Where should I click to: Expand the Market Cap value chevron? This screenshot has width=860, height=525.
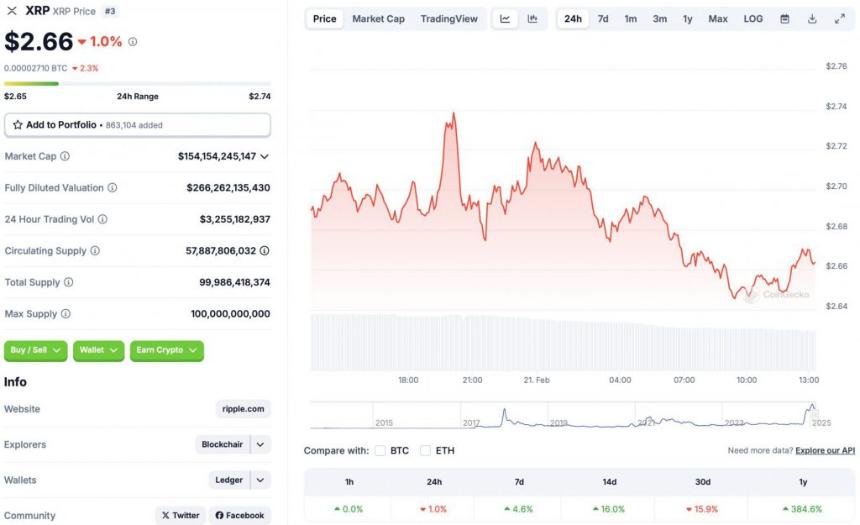click(x=264, y=156)
